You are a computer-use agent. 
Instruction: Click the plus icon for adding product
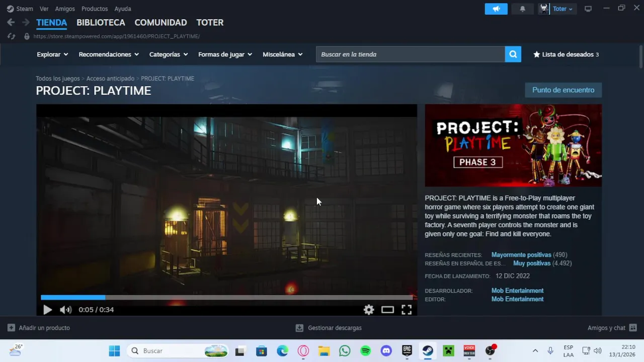pyautogui.click(x=11, y=328)
